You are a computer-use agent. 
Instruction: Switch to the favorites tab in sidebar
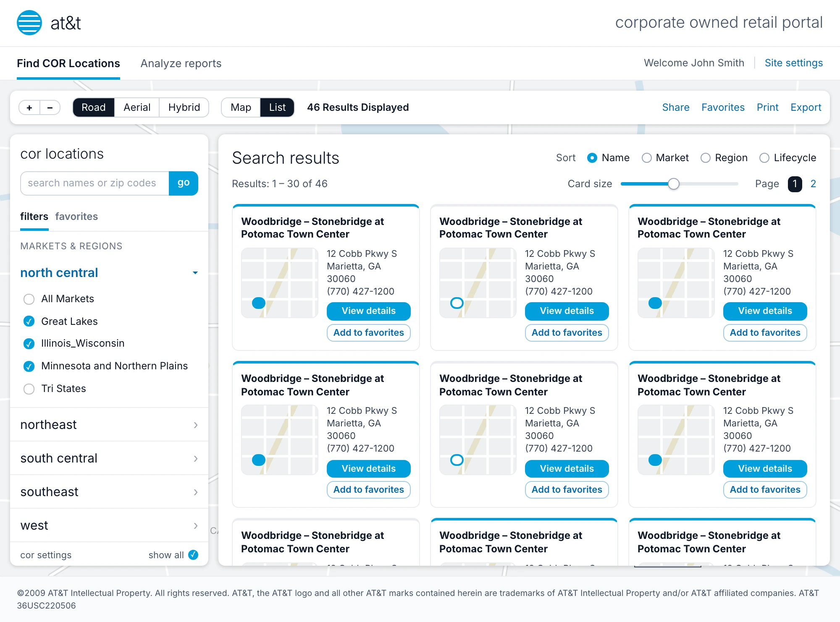tap(76, 217)
